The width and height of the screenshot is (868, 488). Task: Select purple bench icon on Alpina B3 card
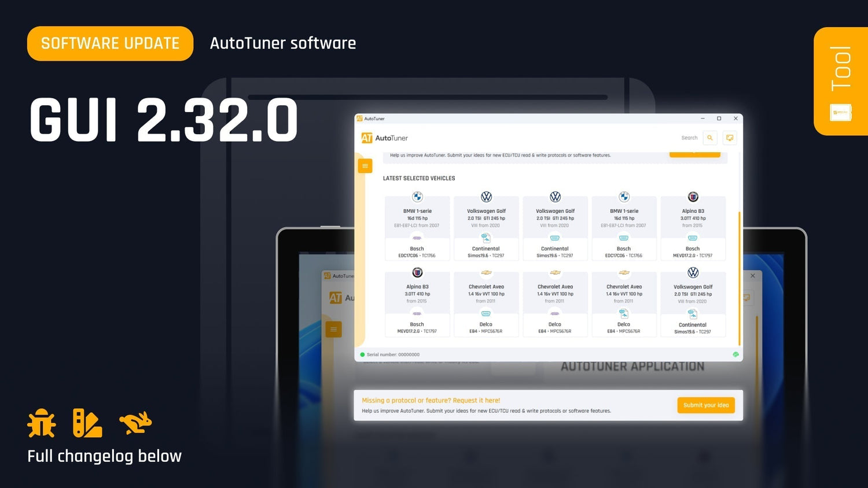[417, 313]
